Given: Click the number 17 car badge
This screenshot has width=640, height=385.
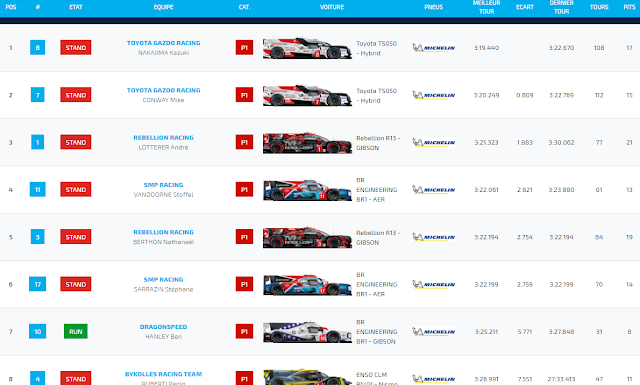Looking at the screenshot, I should [38, 284].
